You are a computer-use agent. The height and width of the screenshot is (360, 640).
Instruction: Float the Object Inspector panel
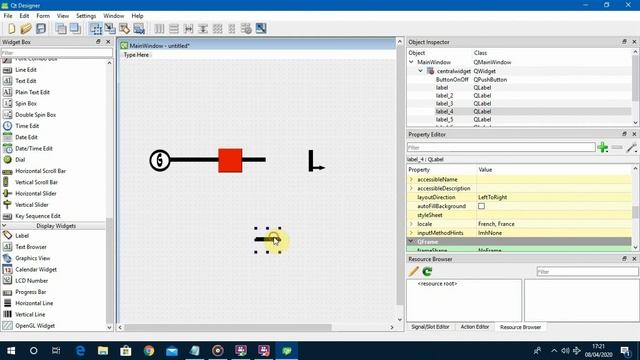624,42
